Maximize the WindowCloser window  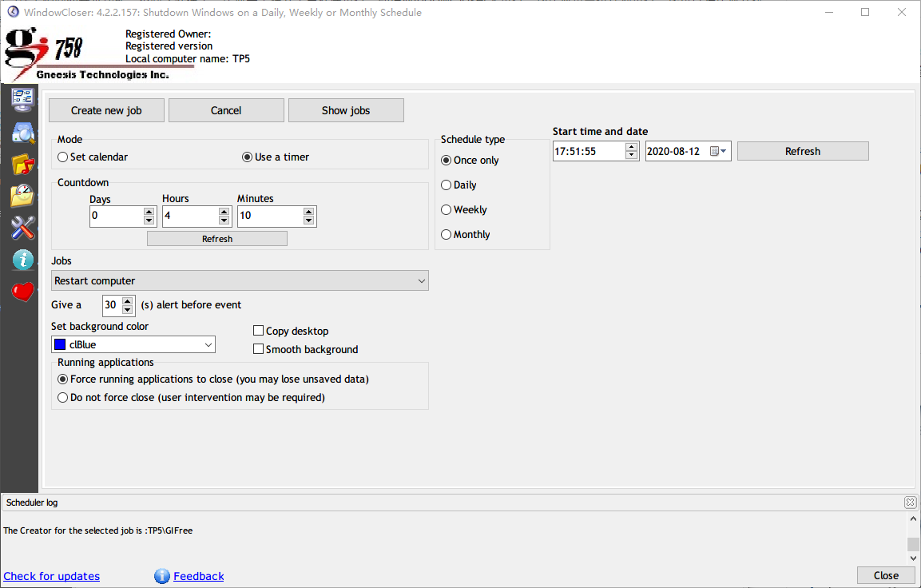(865, 12)
